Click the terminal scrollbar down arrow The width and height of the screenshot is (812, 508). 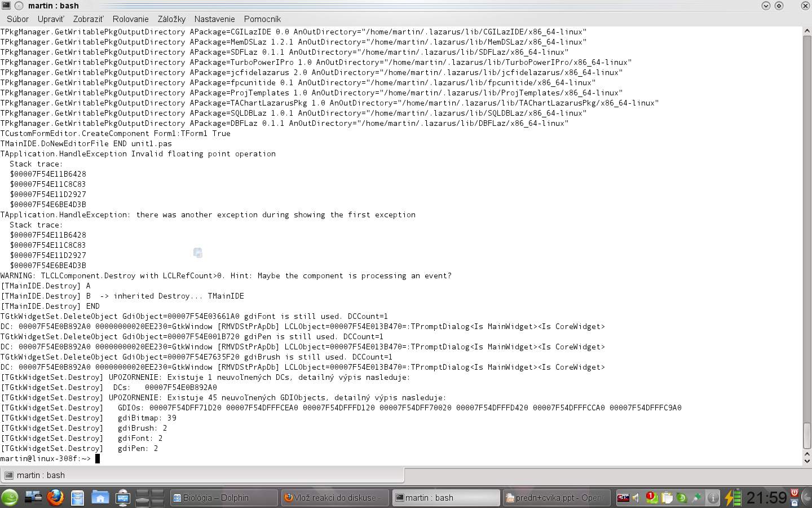pyautogui.click(x=807, y=461)
